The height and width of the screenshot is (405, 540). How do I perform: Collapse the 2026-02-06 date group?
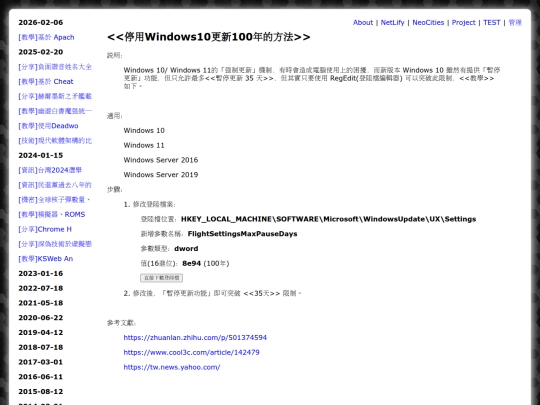[x=41, y=22]
